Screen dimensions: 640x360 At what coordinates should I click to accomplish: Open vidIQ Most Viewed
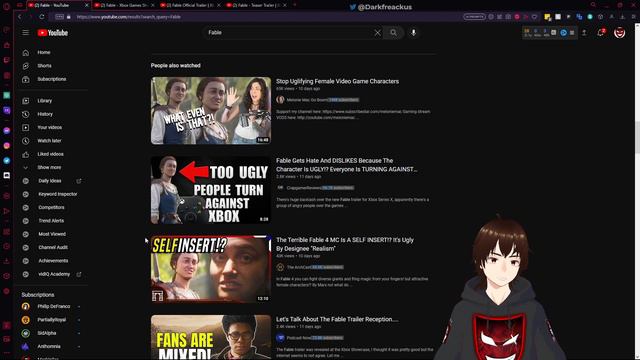[52, 234]
